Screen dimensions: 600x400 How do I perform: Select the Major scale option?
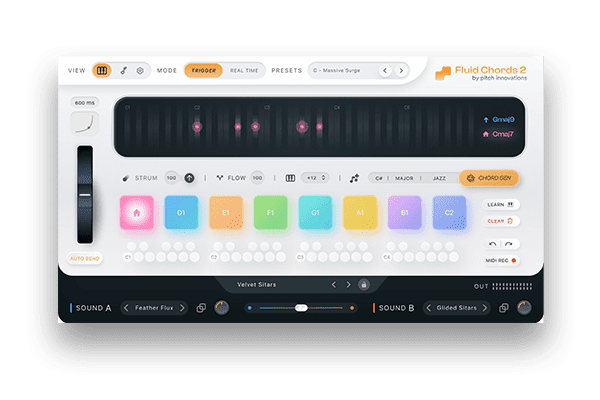(x=404, y=178)
